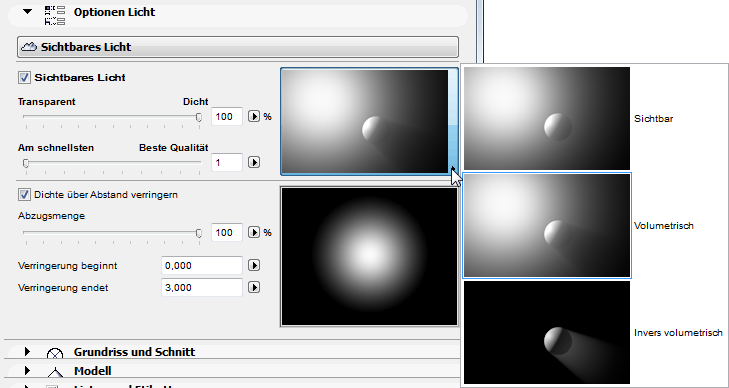Click the Modell section icon
The height and width of the screenshot is (388, 729).
tap(55, 372)
